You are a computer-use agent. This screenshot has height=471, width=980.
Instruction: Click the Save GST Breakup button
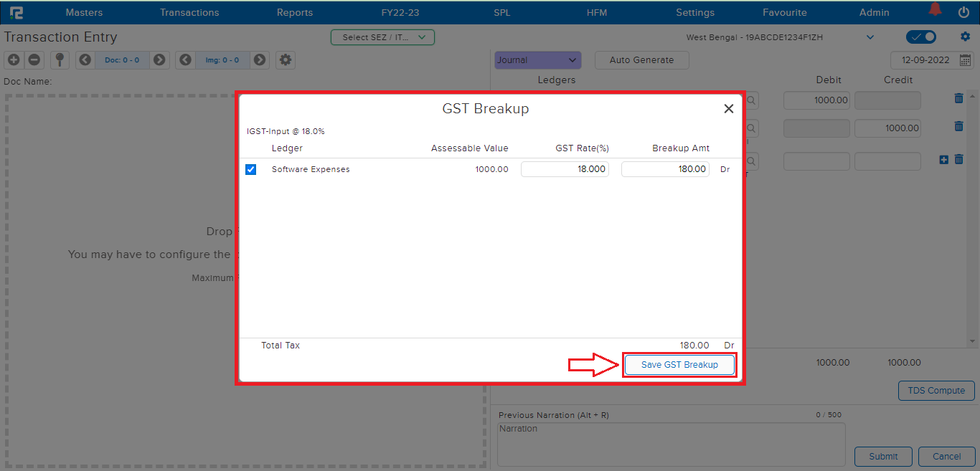[x=679, y=365]
